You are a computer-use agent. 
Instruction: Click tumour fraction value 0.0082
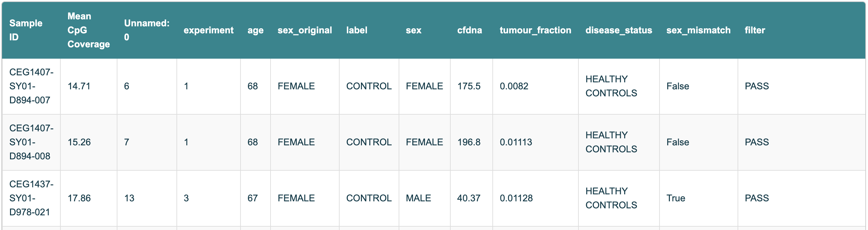513,86
